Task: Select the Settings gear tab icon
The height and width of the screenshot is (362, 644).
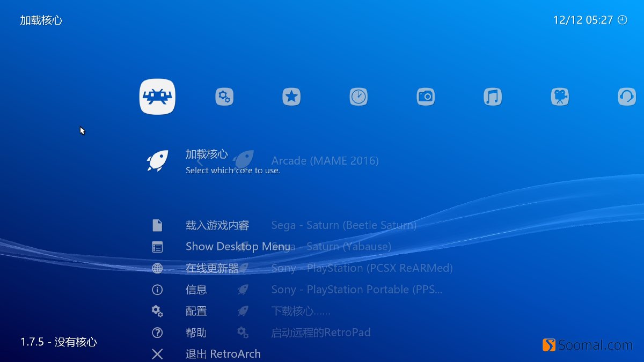Action: [x=224, y=97]
